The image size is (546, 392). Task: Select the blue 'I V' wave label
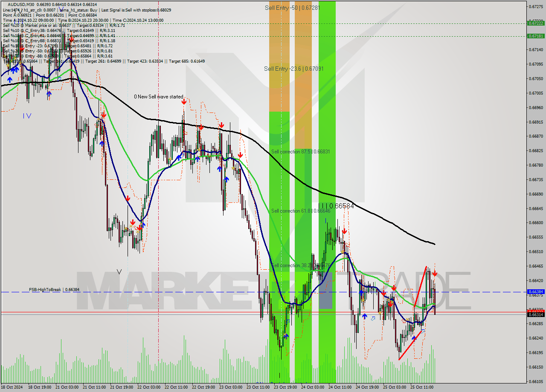point(27,115)
